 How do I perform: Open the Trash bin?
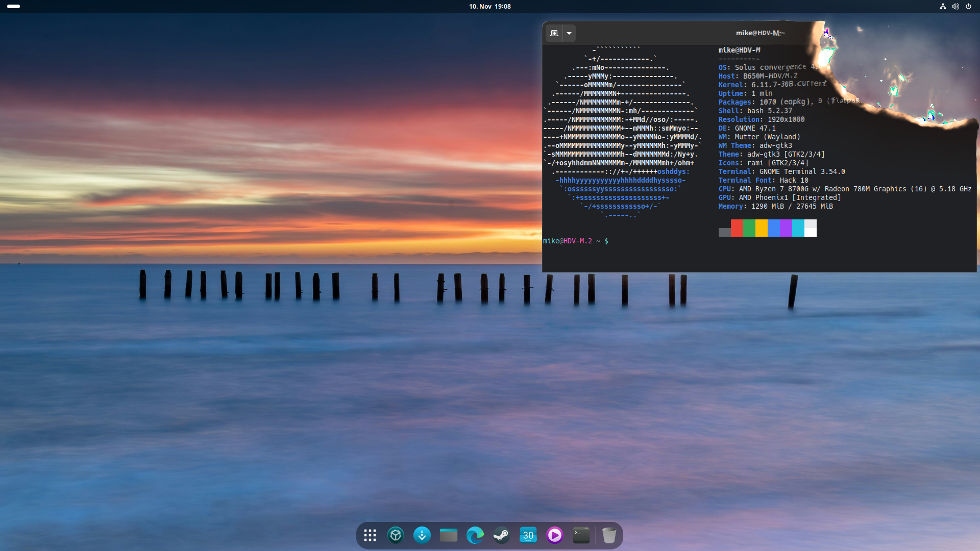coord(609,535)
